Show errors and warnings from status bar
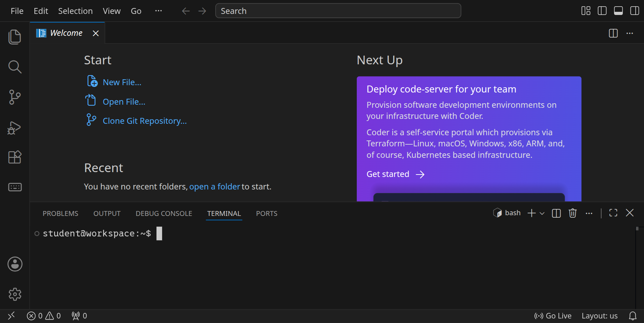 [x=44, y=316]
